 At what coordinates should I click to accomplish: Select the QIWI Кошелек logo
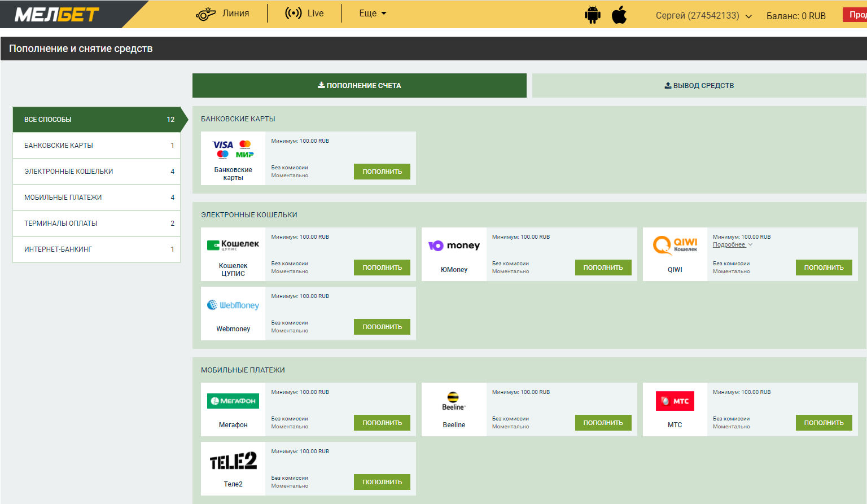pyautogui.click(x=675, y=246)
